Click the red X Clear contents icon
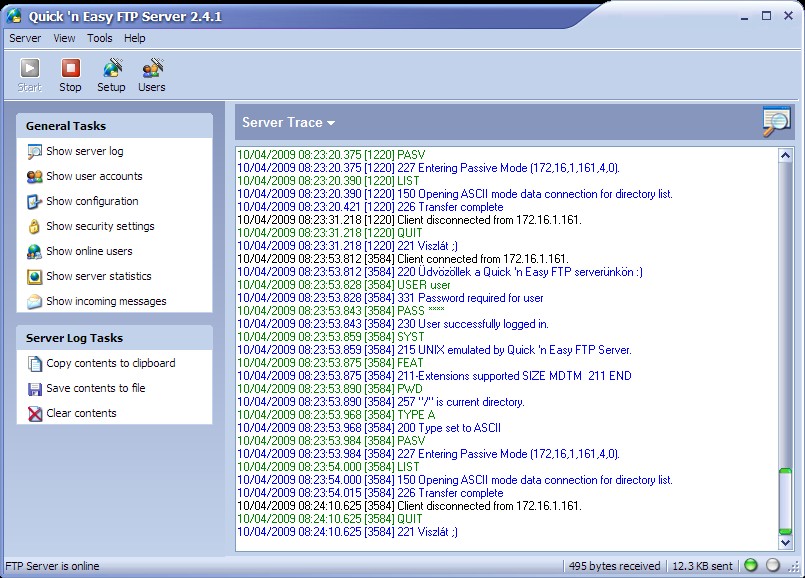The width and height of the screenshot is (805, 578). tap(35, 414)
